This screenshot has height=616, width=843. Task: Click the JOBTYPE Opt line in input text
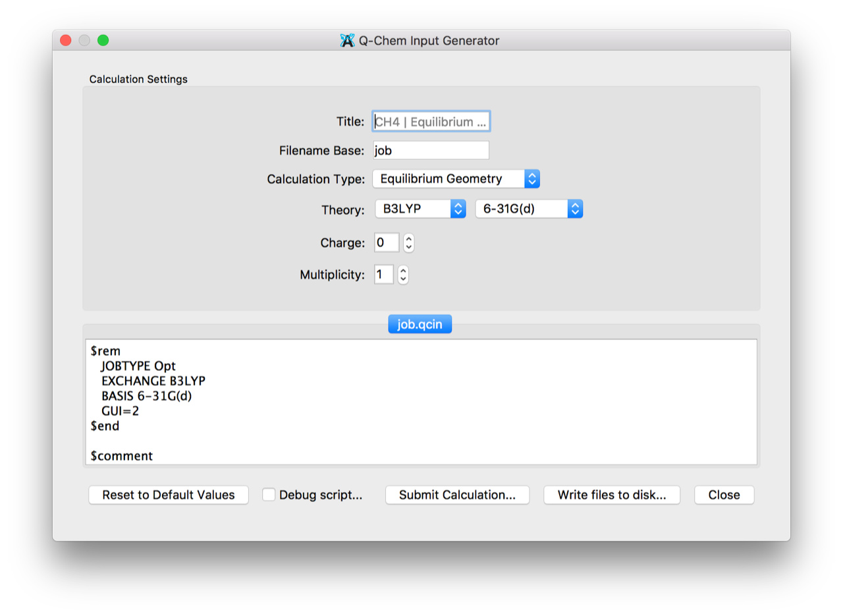[138, 366]
